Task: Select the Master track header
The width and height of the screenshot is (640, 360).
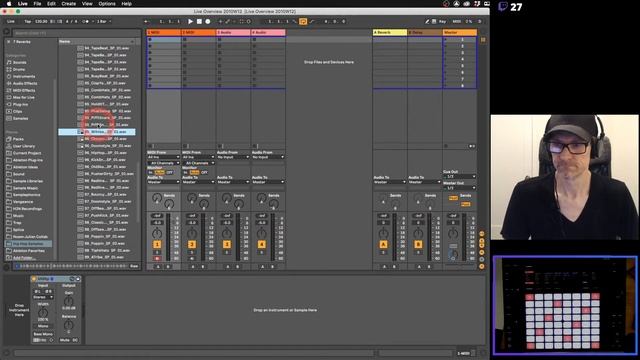Action: click(460, 32)
